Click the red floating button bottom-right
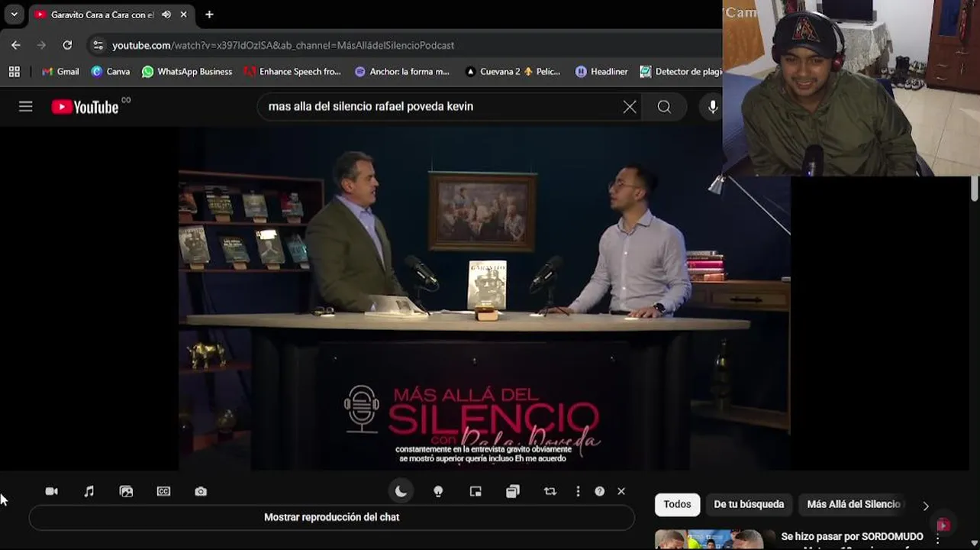The width and height of the screenshot is (980, 550). (x=943, y=525)
